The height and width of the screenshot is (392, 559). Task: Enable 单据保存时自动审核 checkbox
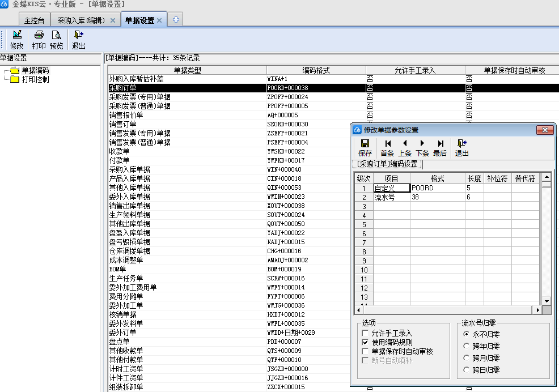coord(365,351)
